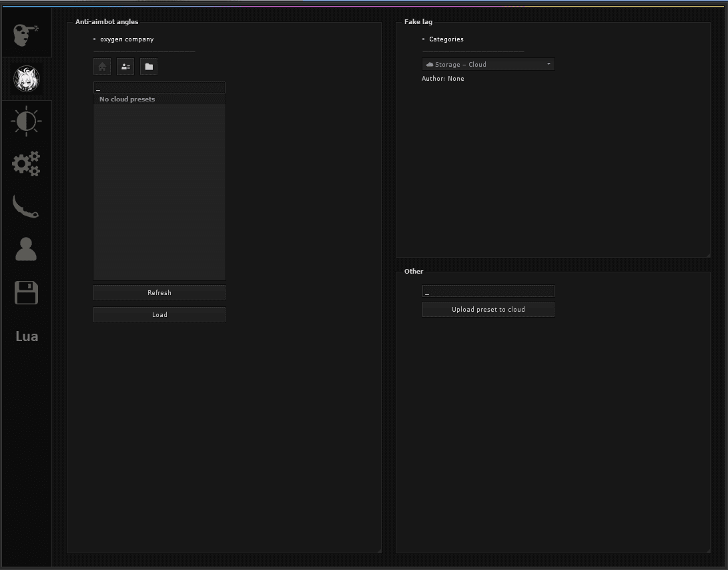The height and width of the screenshot is (570, 728).
Task: Switch to the Lua tab
Action: (x=27, y=336)
